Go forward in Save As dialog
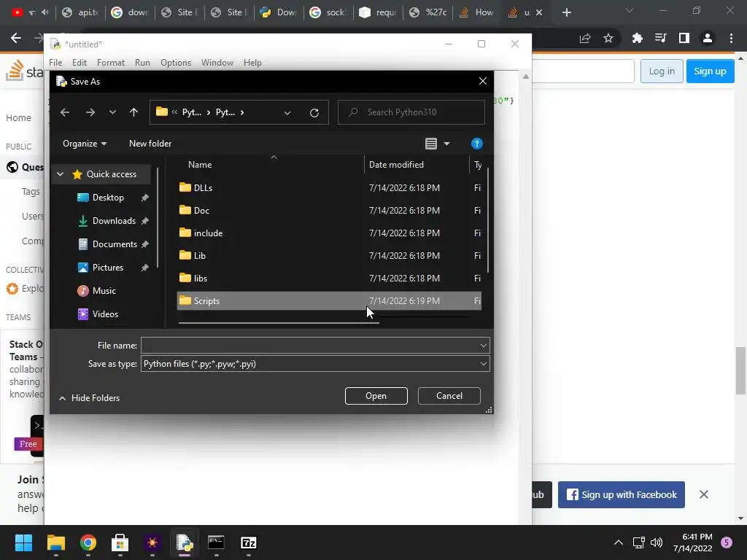The width and height of the screenshot is (747, 560). click(x=90, y=112)
